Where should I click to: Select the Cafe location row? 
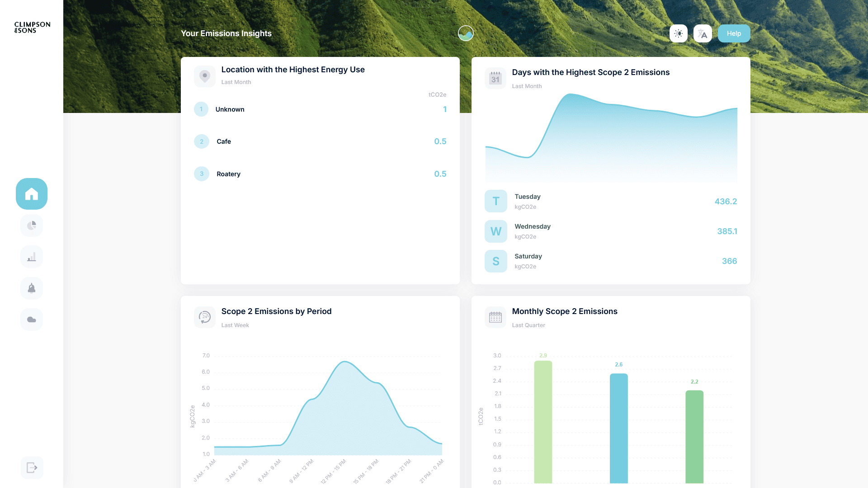tap(320, 141)
